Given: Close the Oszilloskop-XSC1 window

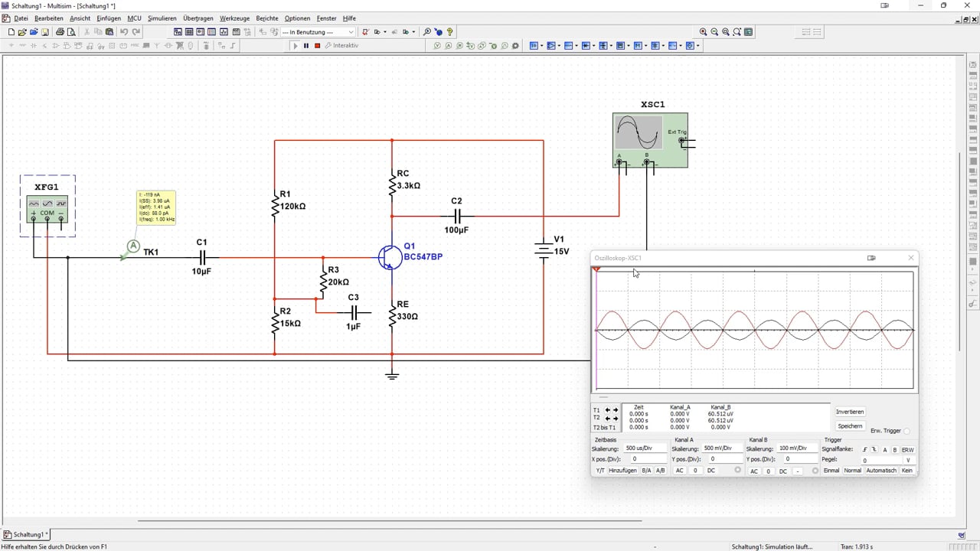Looking at the screenshot, I should coord(911,258).
